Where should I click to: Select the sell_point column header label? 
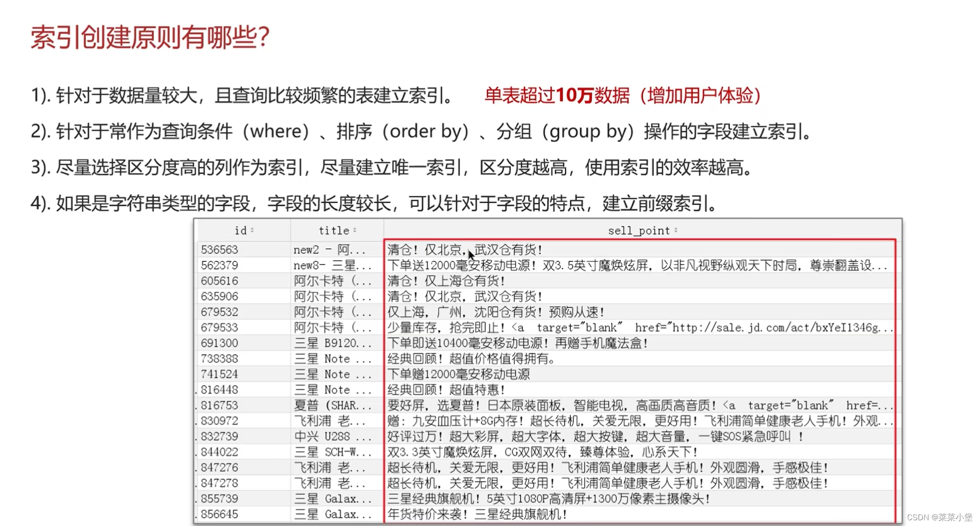tap(639, 231)
